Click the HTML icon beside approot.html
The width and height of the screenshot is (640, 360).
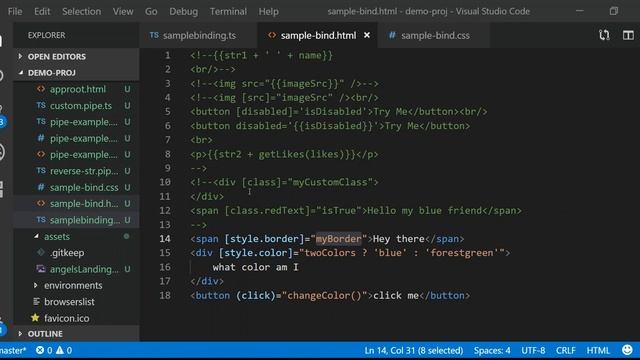pyautogui.click(x=41, y=89)
